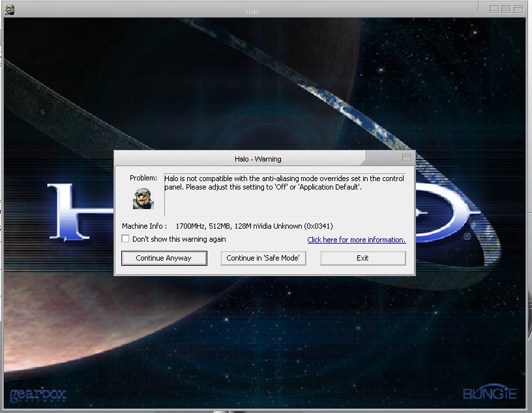Screen dimensions: 532x413
Task: Click the 'Halo - Warning' dialog title
Action: pyautogui.click(x=258, y=159)
